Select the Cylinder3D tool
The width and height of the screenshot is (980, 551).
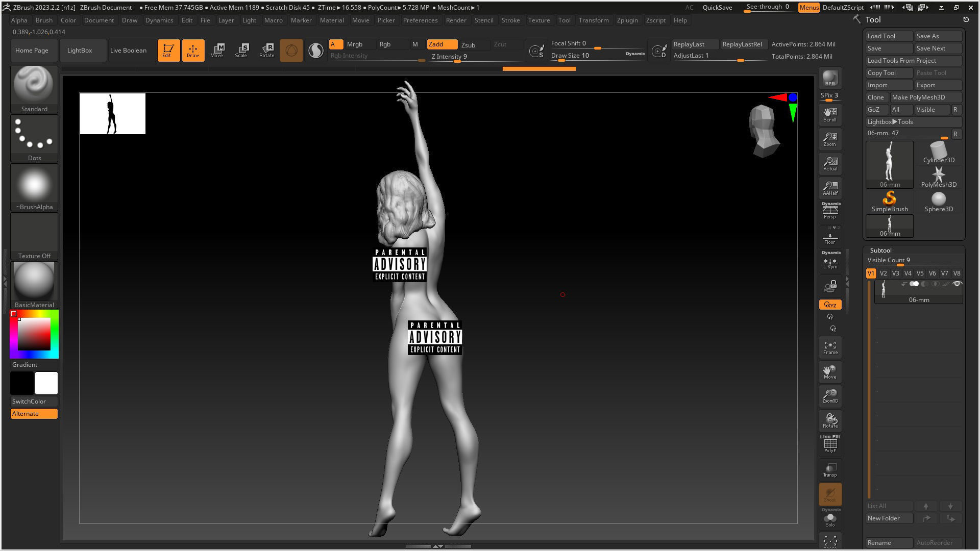(x=939, y=152)
